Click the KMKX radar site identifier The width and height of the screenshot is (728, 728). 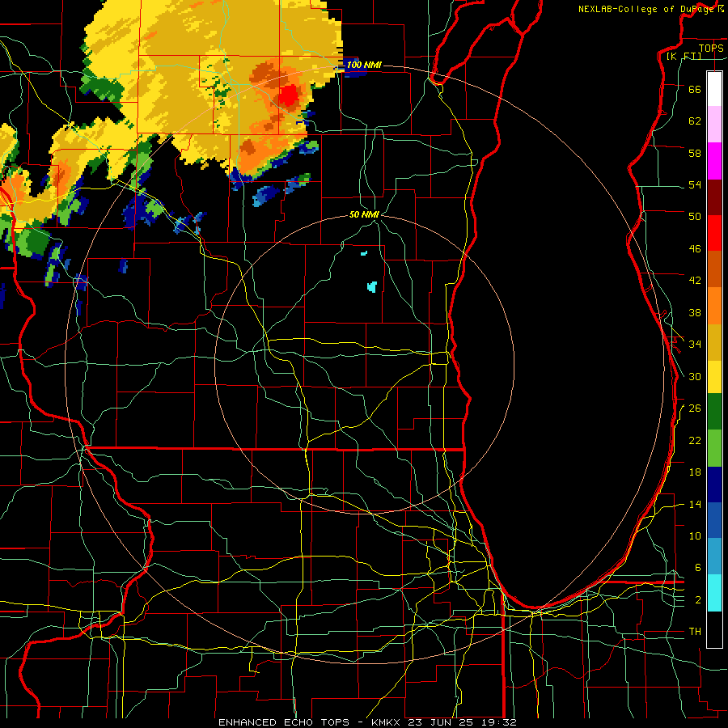[387, 722]
